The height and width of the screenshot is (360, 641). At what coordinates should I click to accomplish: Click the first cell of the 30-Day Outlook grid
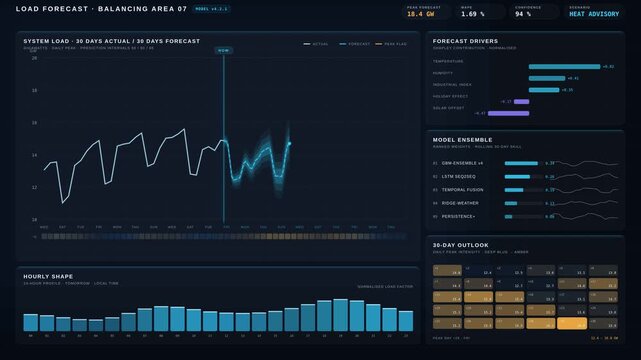tap(447, 271)
